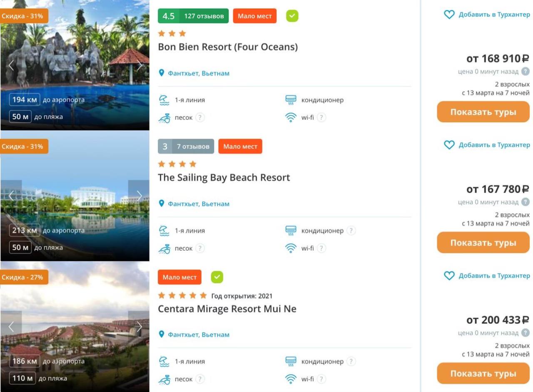Show tours for Bon Bien Resort
Screen dimensions: 533x392
(483, 112)
